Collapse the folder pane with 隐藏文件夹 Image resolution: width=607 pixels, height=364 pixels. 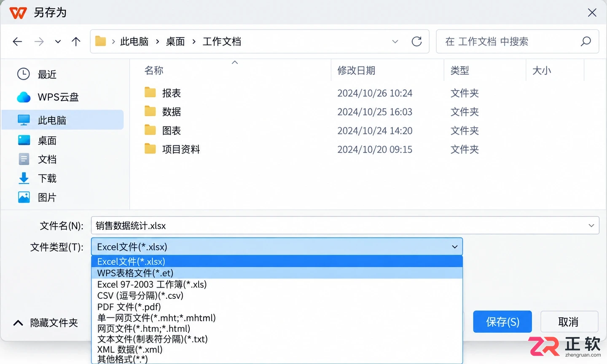(x=46, y=323)
